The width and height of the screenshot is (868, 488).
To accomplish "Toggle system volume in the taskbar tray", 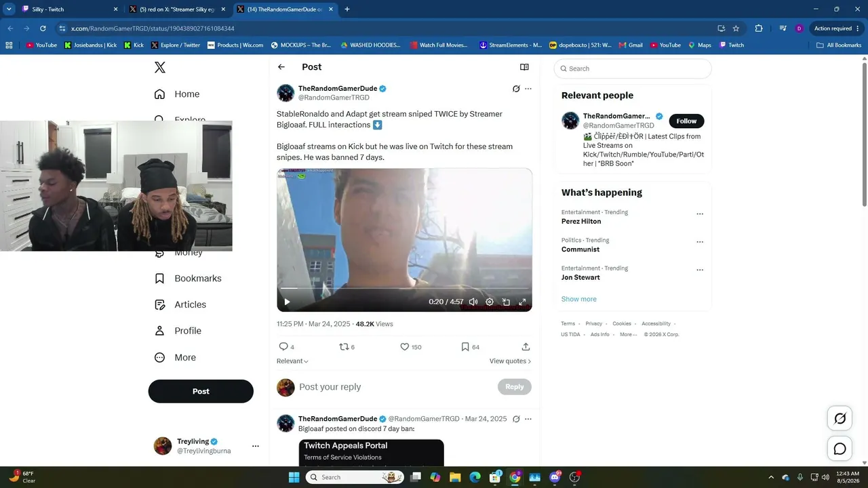I will pyautogui.click(x=825, y=477).
